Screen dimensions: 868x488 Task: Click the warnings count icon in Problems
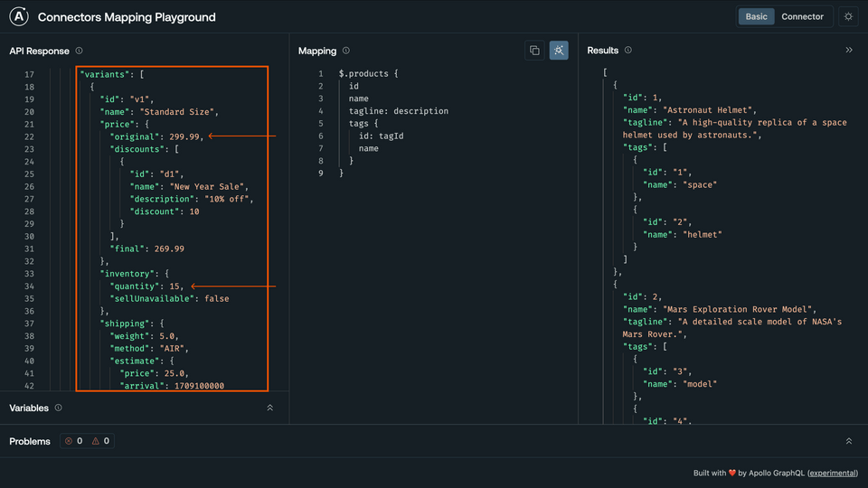95,441
